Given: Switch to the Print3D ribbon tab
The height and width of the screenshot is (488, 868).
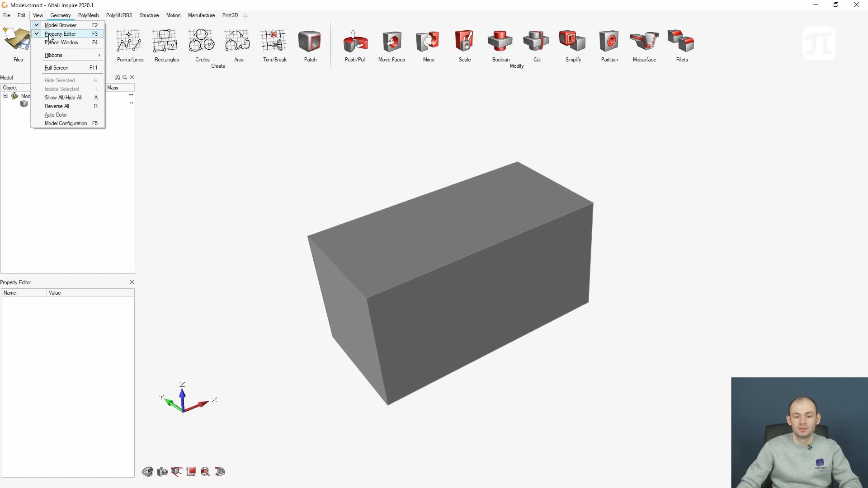Looking at the screenshot, I should click(230, 15).
